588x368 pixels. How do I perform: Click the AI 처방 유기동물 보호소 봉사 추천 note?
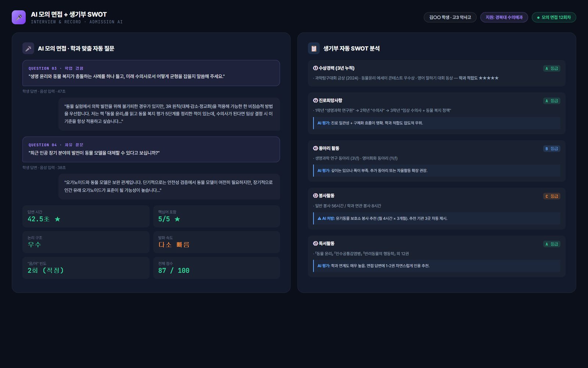[x=437, y=218]
